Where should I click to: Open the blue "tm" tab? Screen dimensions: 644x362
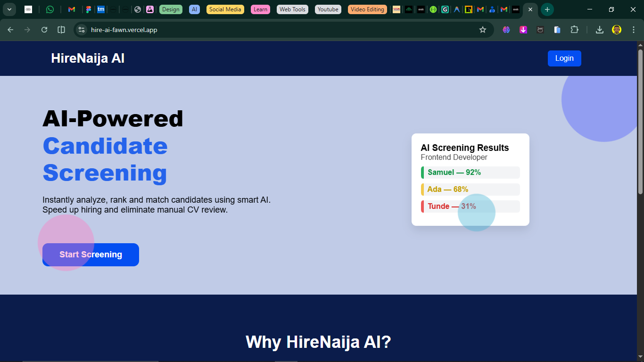pyautogui.click(x=101, y=9)
